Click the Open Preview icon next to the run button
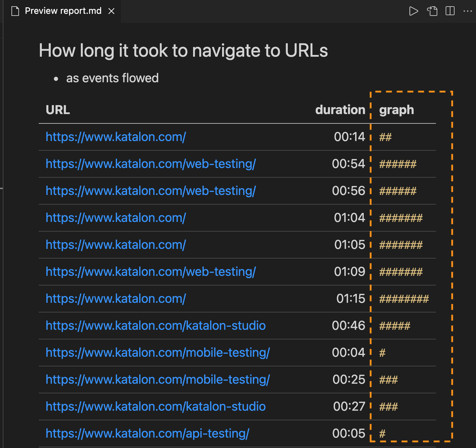This screenshot has height=448, width=476. pos(432,11)
